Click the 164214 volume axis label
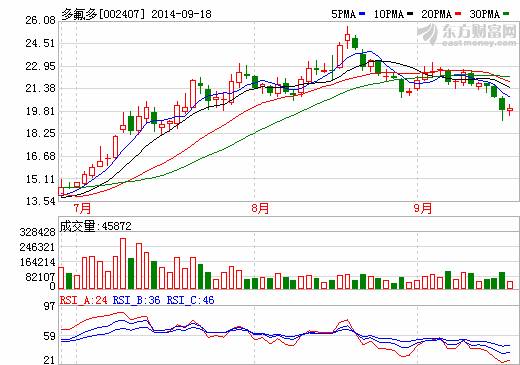The width and height of the screenshot is (520, 365). pyautogui.click(x=37, y=262)
